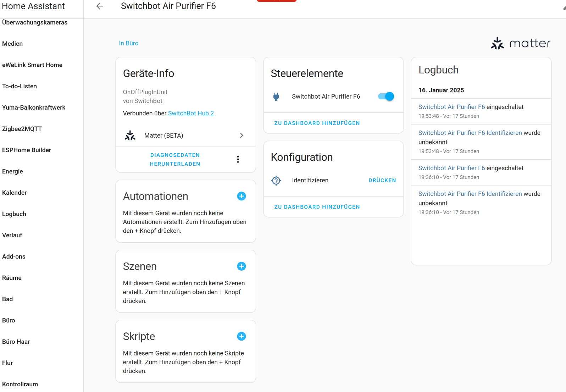The width and height of the screenshot is (566, 392).
Task: Click the plug icon beside Switchbot Air Purifier F6
Action: point(276,96)
